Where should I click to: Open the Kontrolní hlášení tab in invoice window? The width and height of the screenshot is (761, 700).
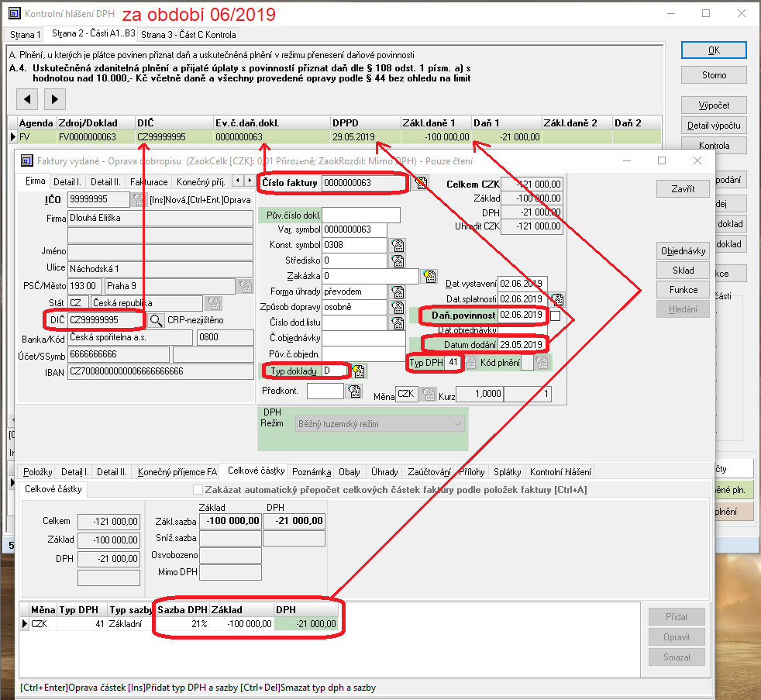click(x=560, y=472)
